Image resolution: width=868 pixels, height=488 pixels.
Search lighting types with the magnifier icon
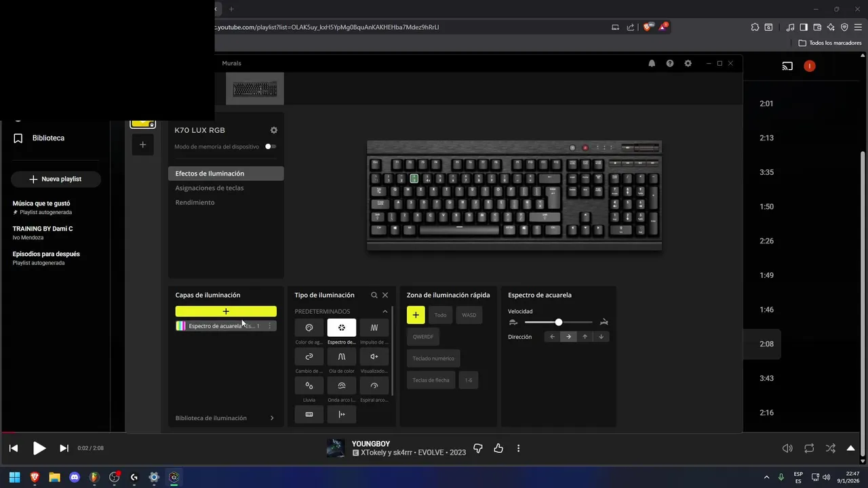coord(374,295)
